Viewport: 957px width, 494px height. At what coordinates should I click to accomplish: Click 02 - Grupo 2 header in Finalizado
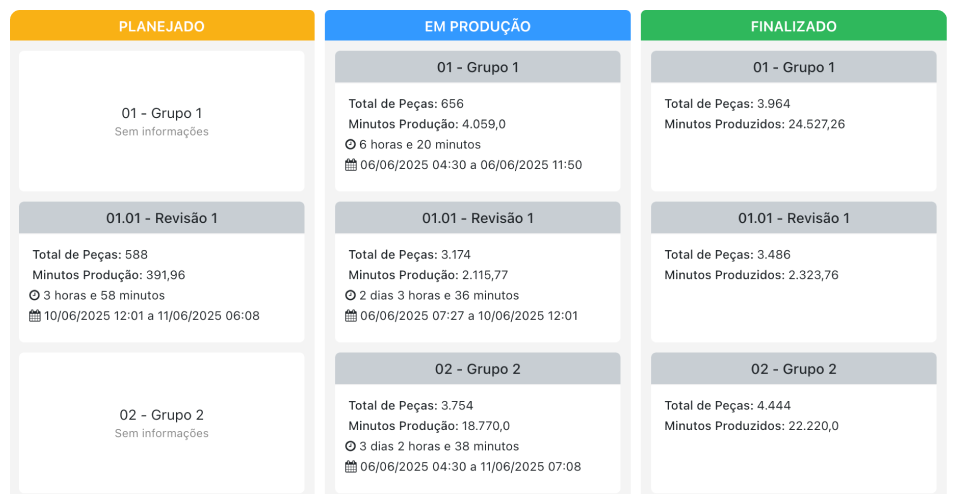coord(793,369)
